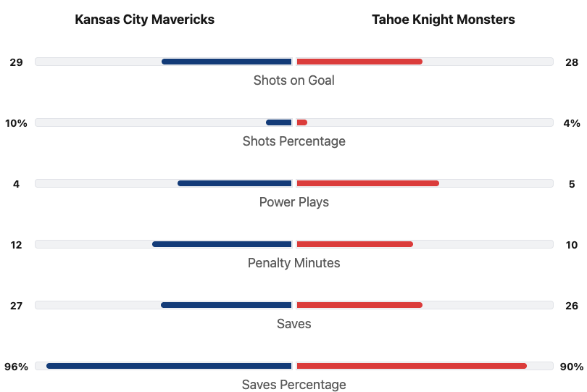
Task: Click the Tahoe penalty minutes value 10
Action: click(572, 245)
